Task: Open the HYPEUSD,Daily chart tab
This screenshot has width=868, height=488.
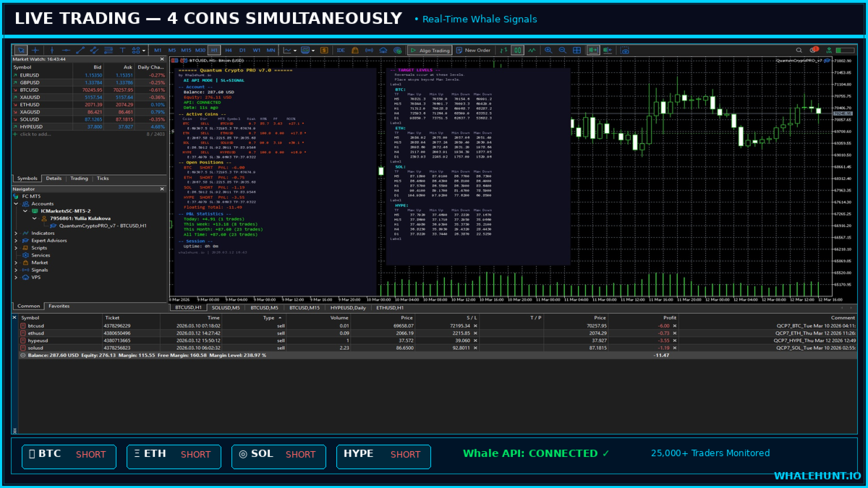Action: coord(347,308)
